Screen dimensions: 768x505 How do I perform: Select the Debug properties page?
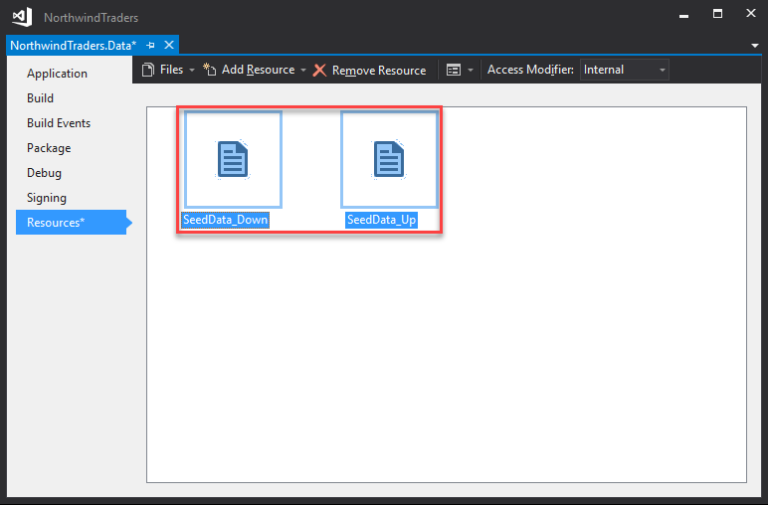44,173
